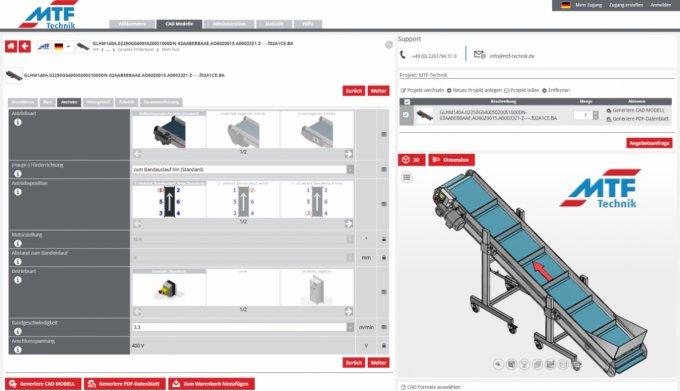
Task: Expand the Förderrichtung dropdown
Action: click(x=350, y=169)
